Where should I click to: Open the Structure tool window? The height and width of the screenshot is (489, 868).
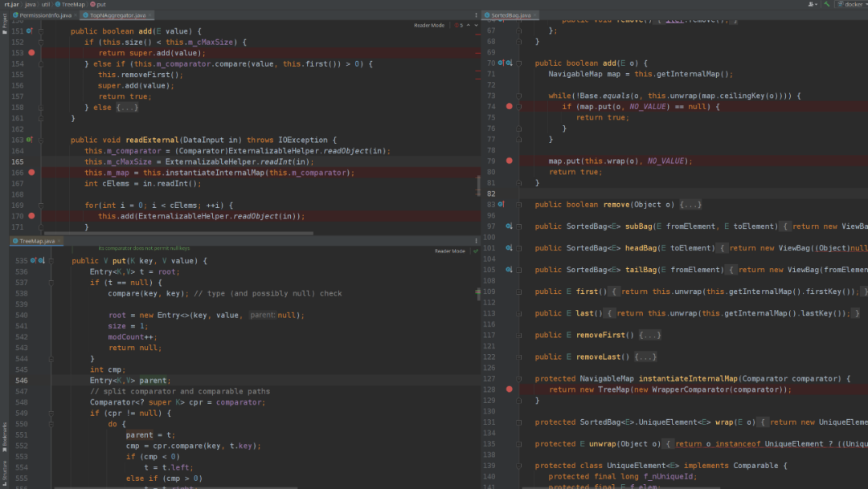tap(4, 474)
